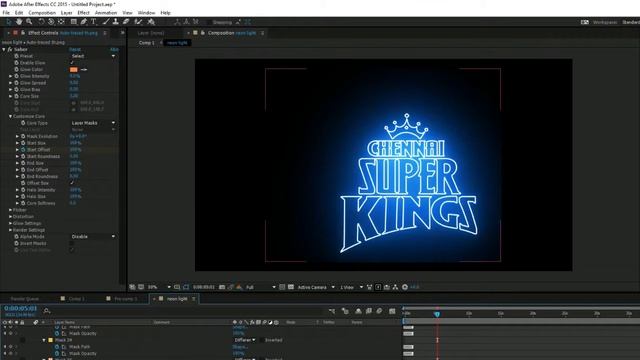Viewport: 640px width, 360px height.
Task: Select the Rectangle shape tool
Action: coord(74,22)
